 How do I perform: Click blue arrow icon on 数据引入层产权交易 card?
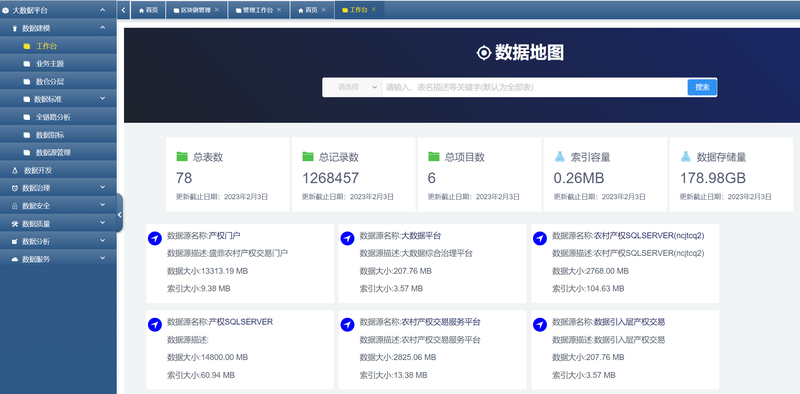[540, 324]
